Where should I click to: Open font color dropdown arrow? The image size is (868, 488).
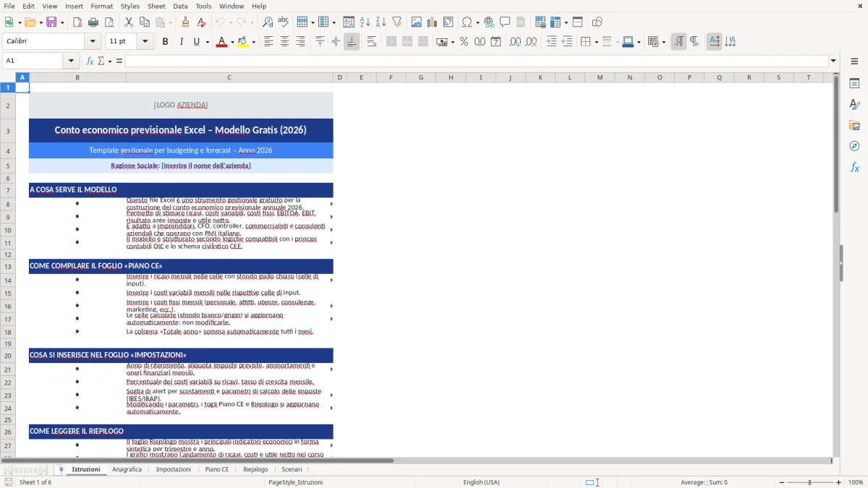[x=231, y=42]
